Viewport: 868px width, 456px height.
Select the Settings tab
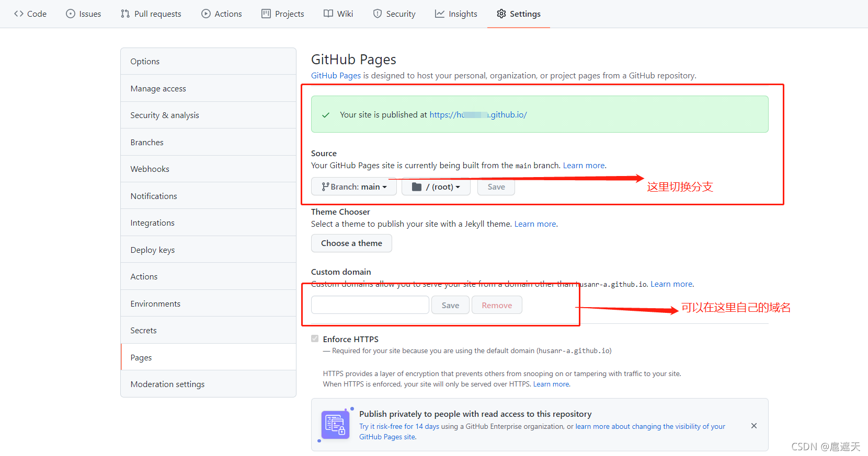click(519, 14)
